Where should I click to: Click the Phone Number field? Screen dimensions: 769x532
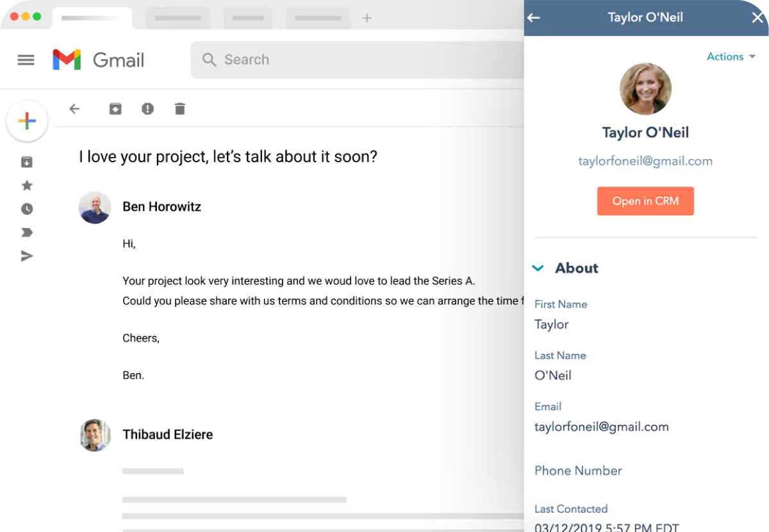click(578, 470)
